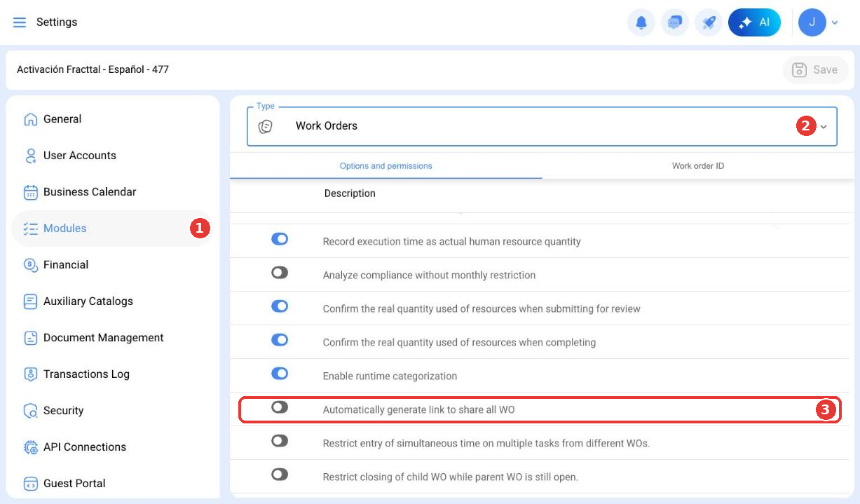This screenshot has height=504, width=860.
Task: Open the user avatar J
Action: tap(812, 22)
